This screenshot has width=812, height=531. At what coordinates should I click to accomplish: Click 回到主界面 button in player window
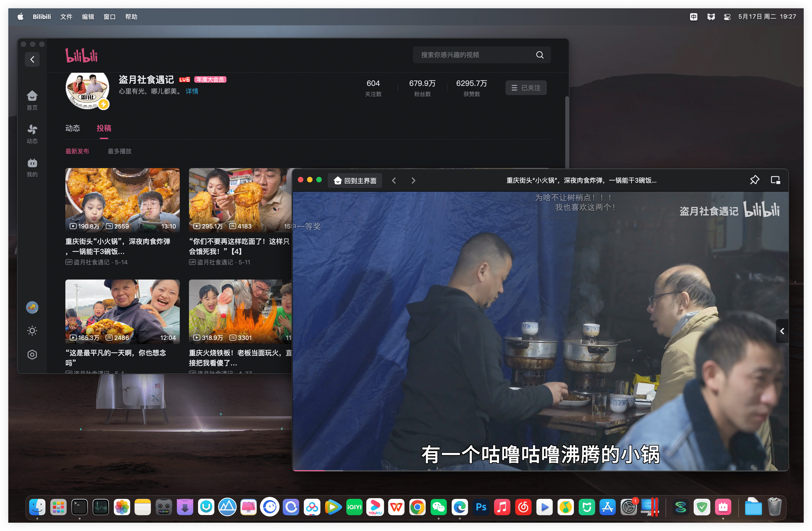(355, 181)
